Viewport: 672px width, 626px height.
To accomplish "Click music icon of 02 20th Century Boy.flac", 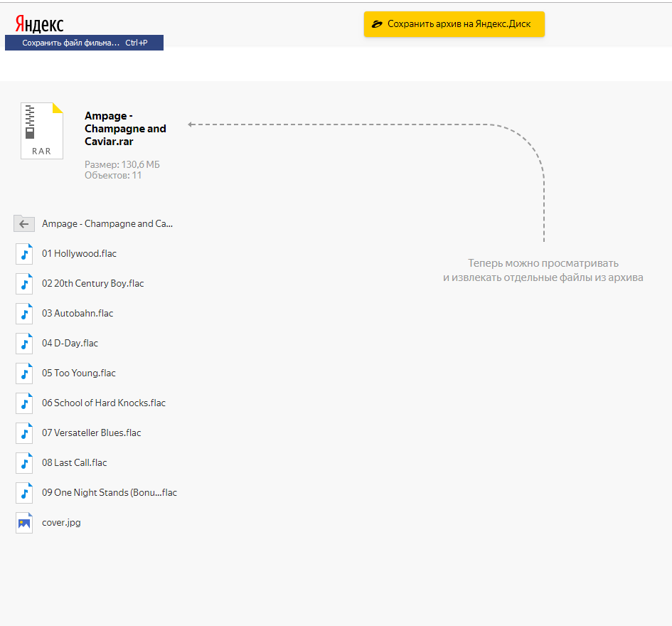I will click(24, 283).
